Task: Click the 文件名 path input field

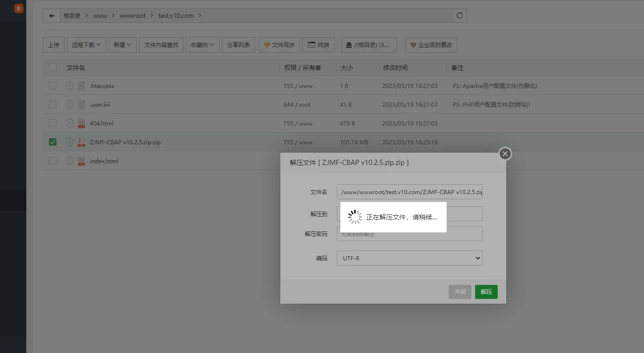Action: (409, 192)
